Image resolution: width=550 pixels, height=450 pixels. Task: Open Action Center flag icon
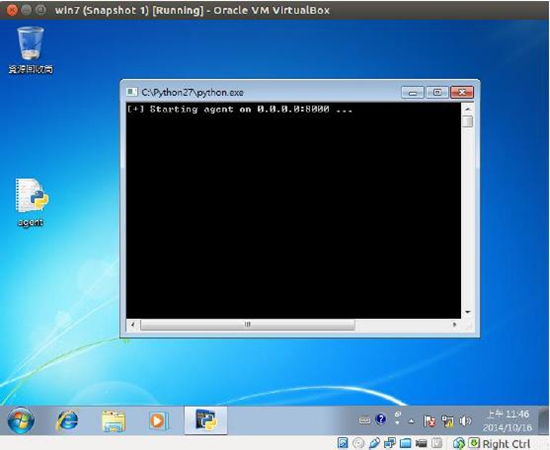(x=429, y=421)
